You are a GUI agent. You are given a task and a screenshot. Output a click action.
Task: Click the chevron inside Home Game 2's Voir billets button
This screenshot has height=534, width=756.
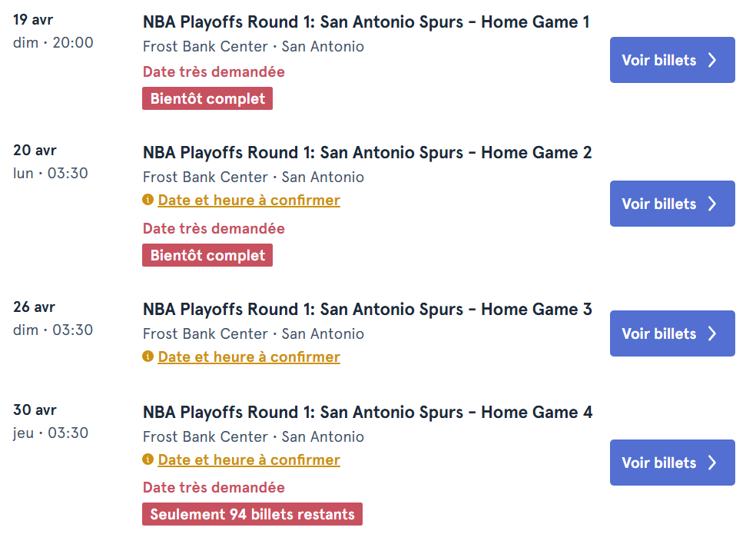click(714, 204)
